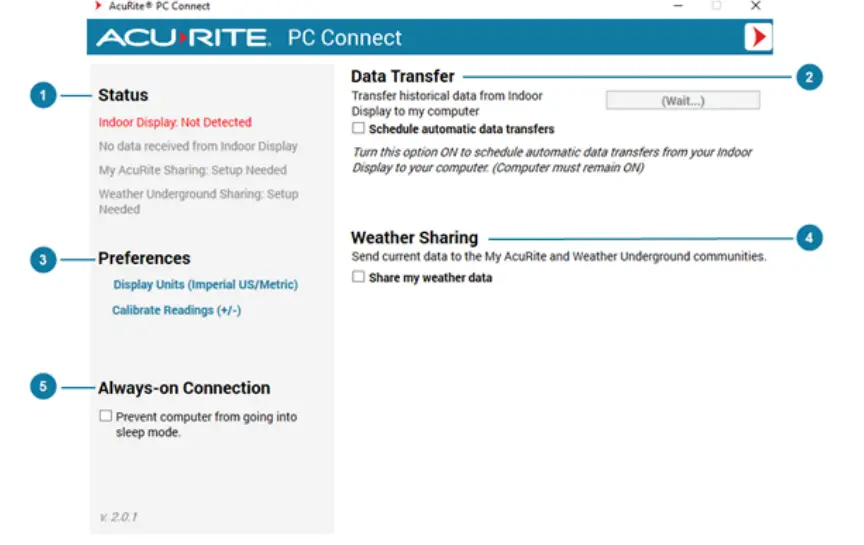
Task: Click Transfer historical data description text
Action: click(447, 103)
